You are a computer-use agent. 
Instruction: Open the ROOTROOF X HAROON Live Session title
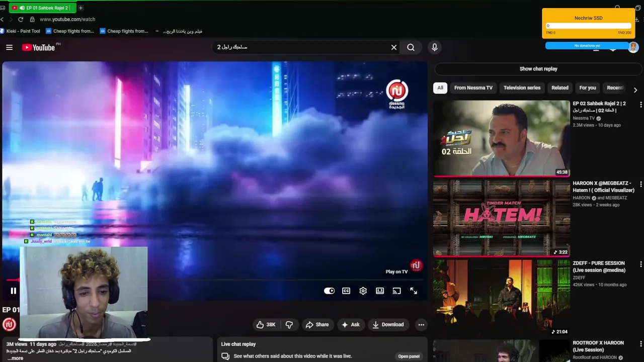coord(598,346)
